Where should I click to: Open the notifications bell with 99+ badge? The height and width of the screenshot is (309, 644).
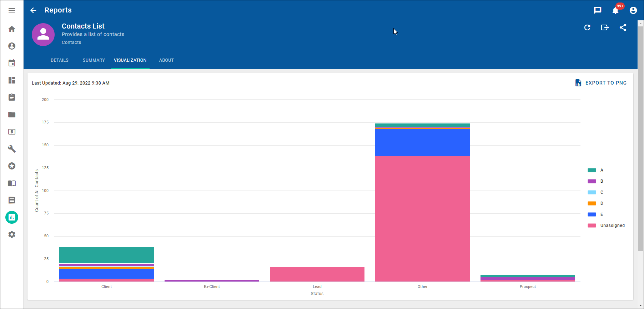615,10
